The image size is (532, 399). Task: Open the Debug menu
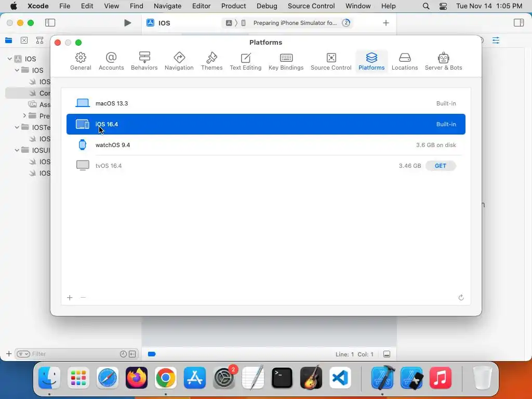pos(267,6)
